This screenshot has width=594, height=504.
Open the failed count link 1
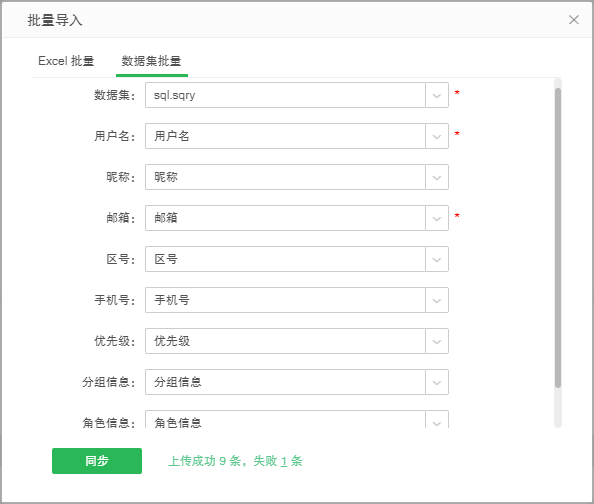click(x=284, y=461)
